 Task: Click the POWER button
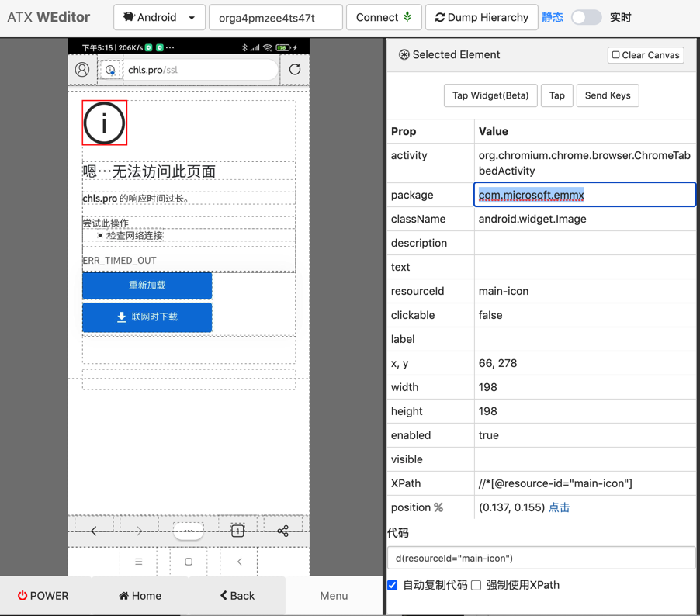43,596
